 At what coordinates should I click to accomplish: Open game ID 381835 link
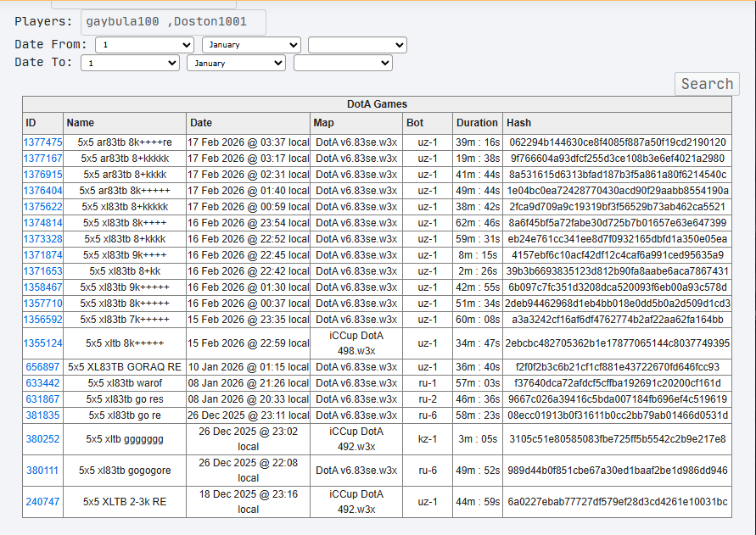(x=42, y=415)
